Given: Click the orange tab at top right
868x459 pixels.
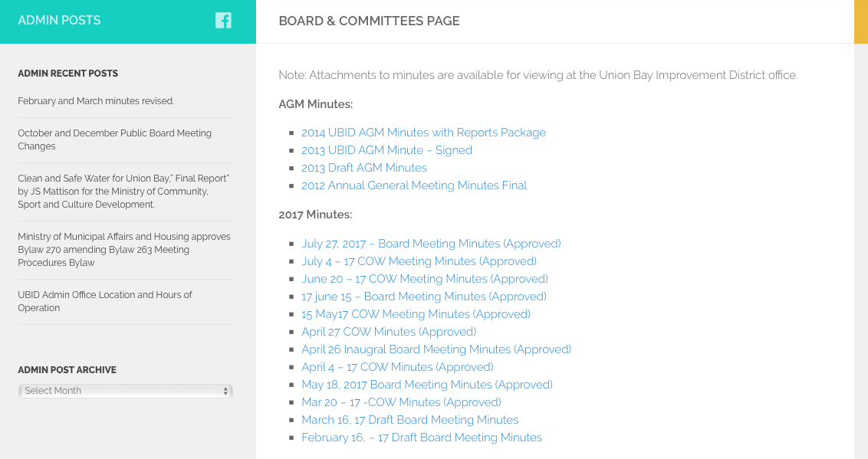Looking at the screenshot, I should click(860, 21).
